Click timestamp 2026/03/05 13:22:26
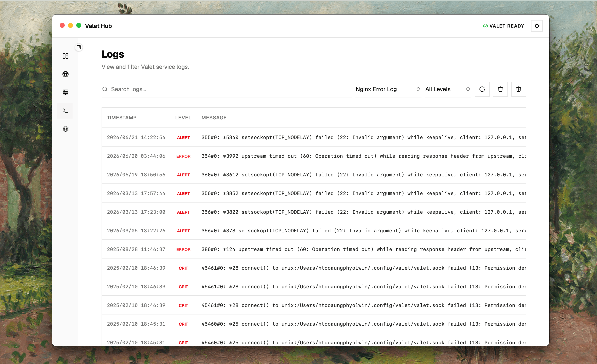The width and height of the screenshot is (597, 364). [x=136, y=231]
